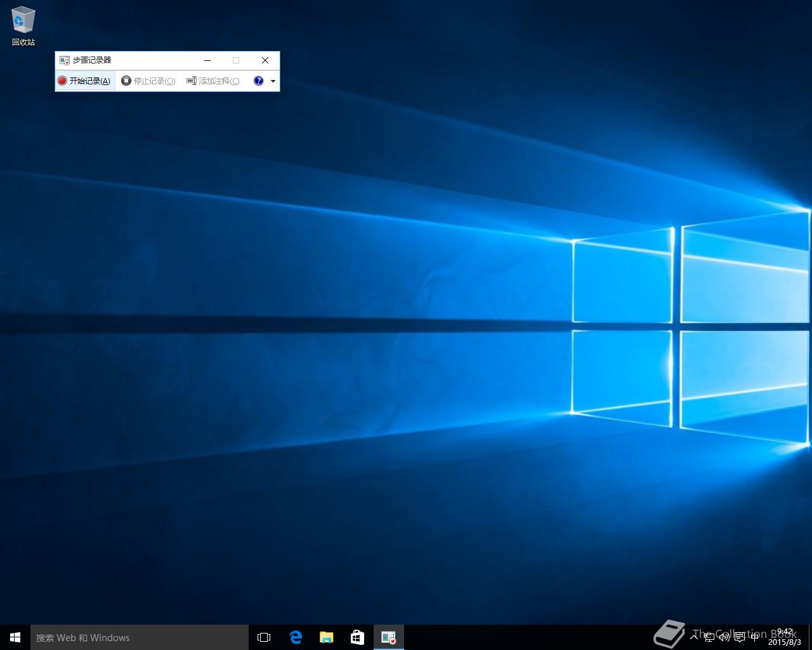Viewport: 812px width, 650px height.
Task: Open Action Center notification icon
Action: 739,637
